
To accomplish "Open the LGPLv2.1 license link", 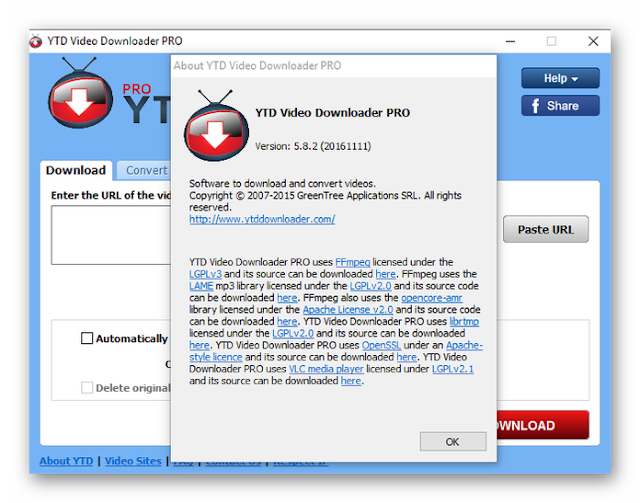I will point(453,369).
